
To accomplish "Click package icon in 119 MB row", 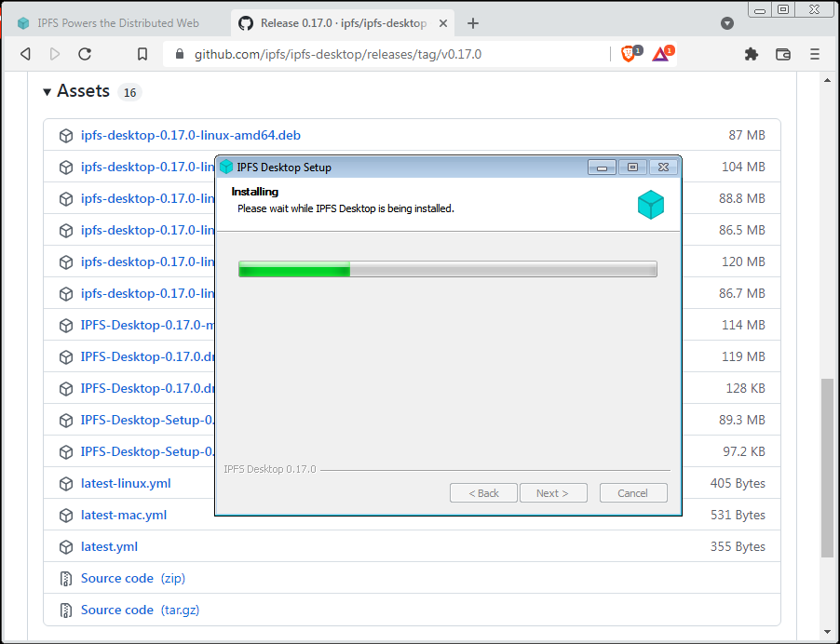I will pyautogui.click(x=66, y=356).
